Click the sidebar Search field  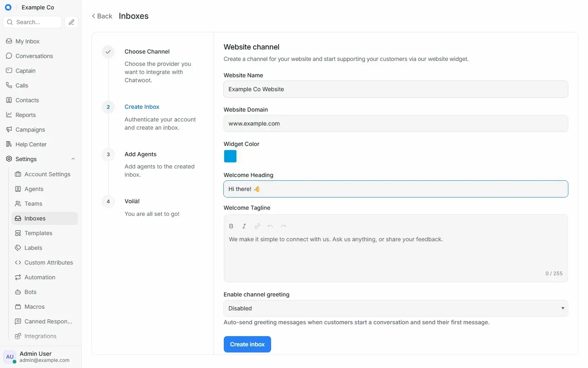click(33, 22)
